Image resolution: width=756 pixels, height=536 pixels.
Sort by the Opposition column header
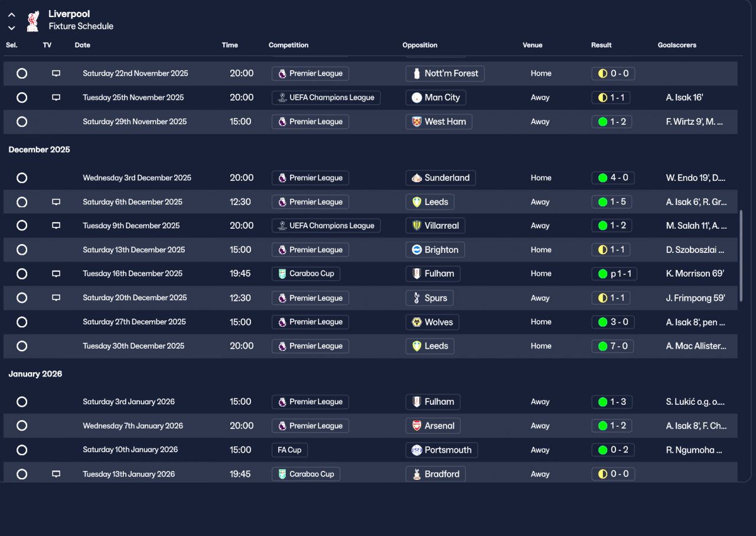(420, 45)
